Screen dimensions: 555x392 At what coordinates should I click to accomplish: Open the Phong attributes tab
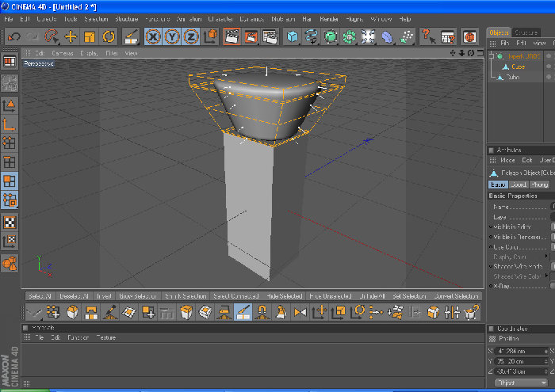pos(540,185)
